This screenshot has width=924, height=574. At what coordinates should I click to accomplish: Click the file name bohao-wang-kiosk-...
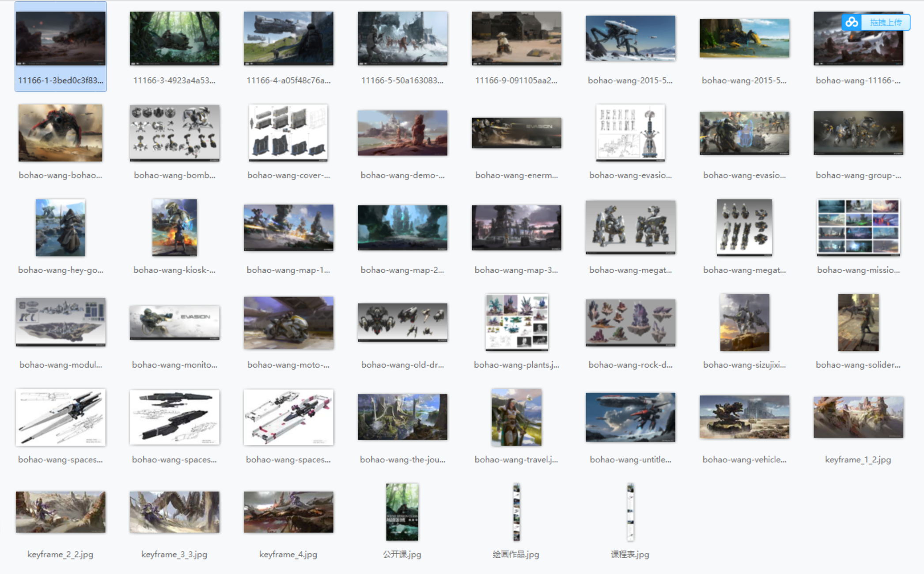point(174,270)
